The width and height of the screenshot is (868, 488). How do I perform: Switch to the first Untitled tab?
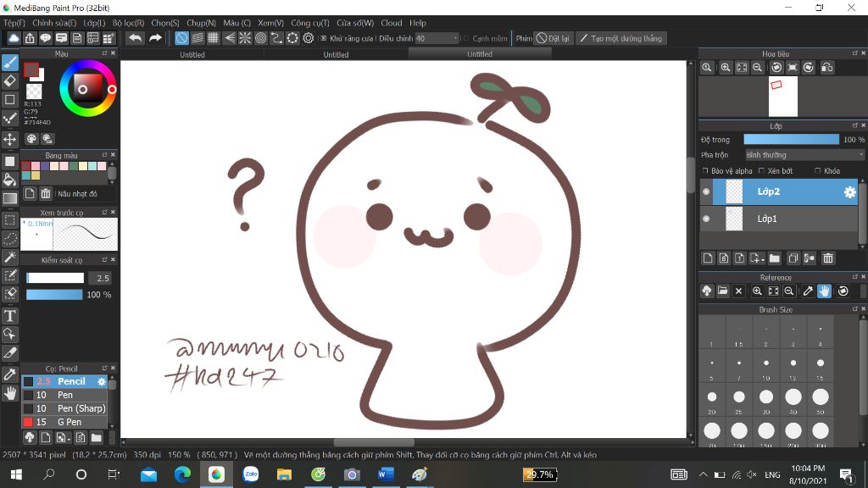[x=192, y=54]
